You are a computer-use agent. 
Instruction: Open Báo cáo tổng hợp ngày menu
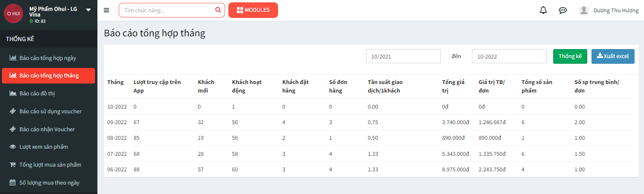pyautogui.click(x=47, y=58)
